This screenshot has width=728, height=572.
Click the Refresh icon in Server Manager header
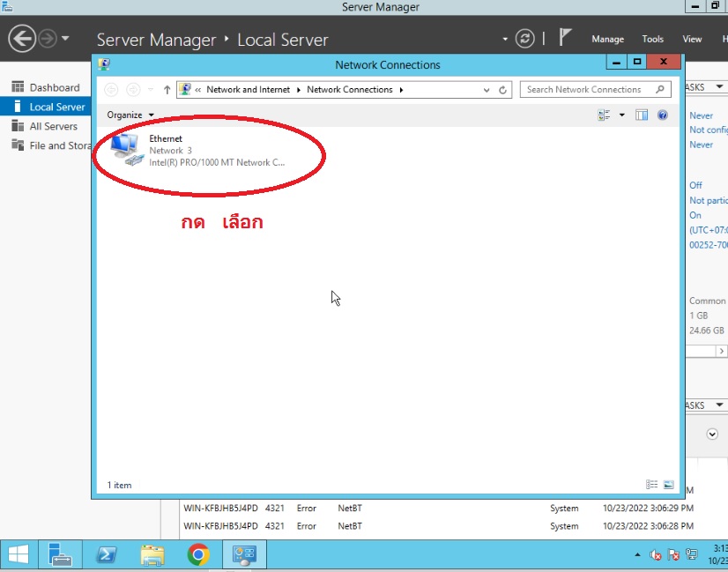(x=525, y=39)
